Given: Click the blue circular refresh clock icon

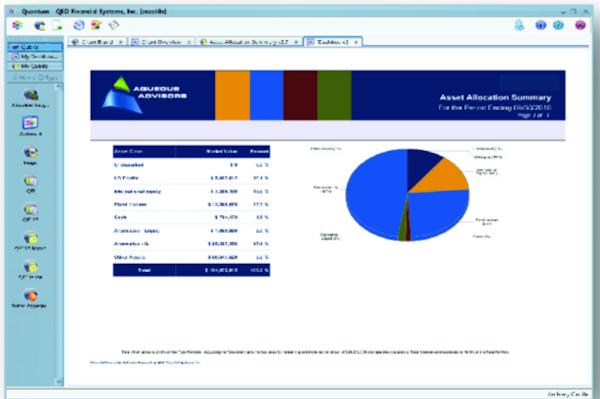Looking at the screenshot, I should click(x=79, y=25).
